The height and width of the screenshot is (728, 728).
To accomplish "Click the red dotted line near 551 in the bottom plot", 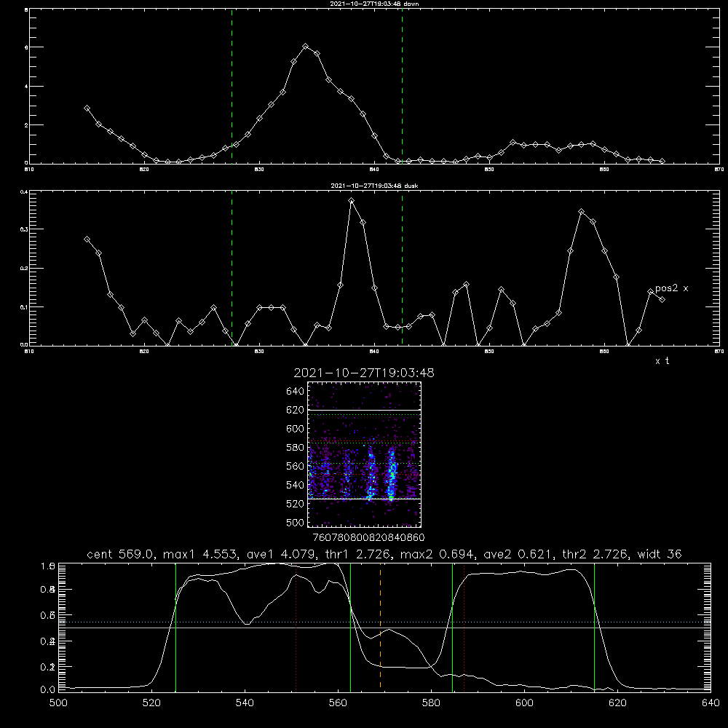I will [296, 627].
